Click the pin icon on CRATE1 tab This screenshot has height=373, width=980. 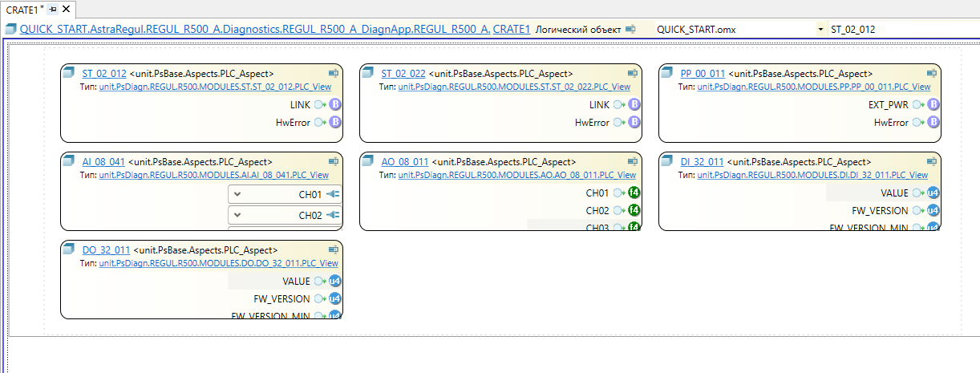click(x=52, y=9)
